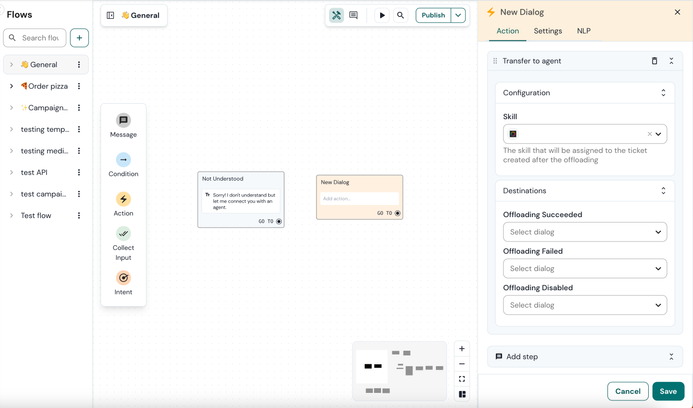Open the Offloading Failed dropdown
Screen dimensions: 693x408
tap(584, 268)
